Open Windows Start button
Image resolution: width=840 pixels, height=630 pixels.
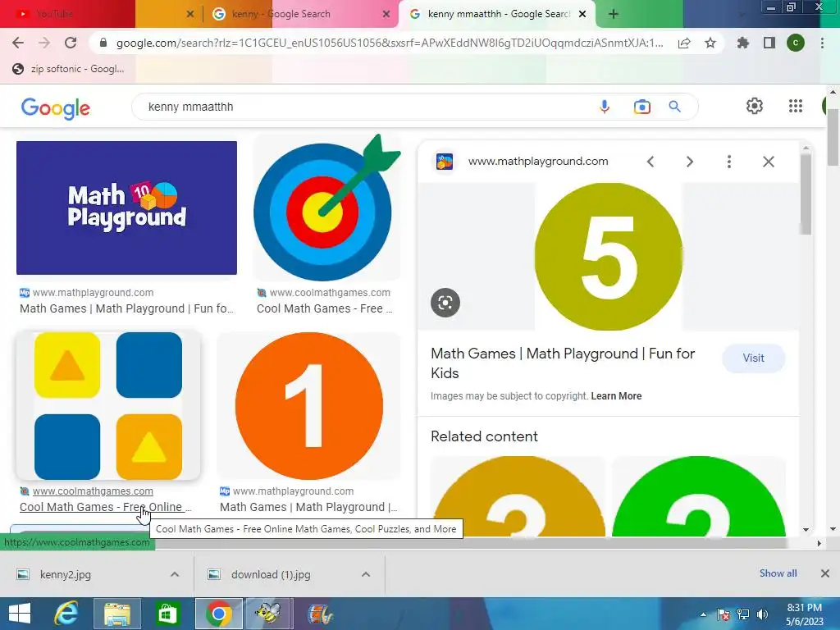tap(20, 614)
